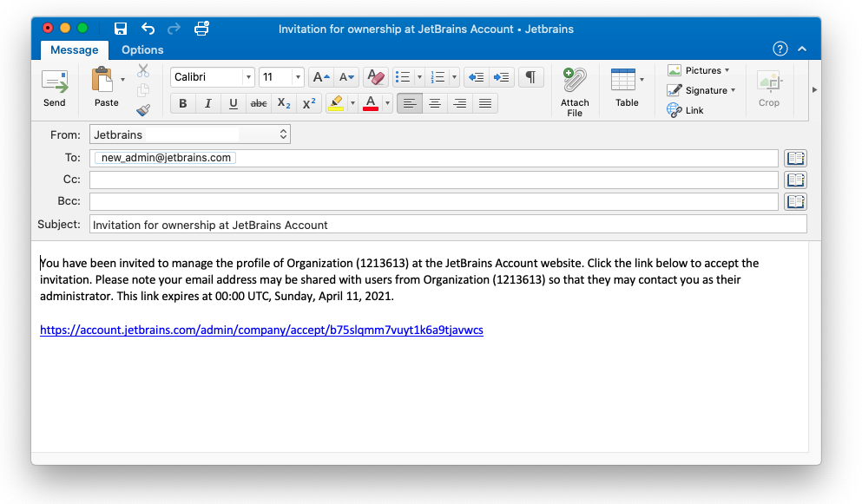
Task: Apply the yellow text highlight color
Action: tap(336, 103)
